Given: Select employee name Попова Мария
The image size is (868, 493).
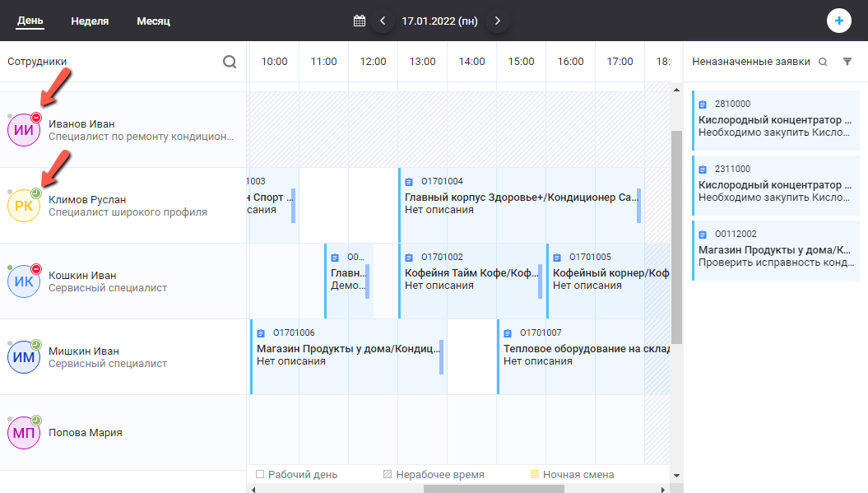Looking at the screenshot, I should pos(86,433).
